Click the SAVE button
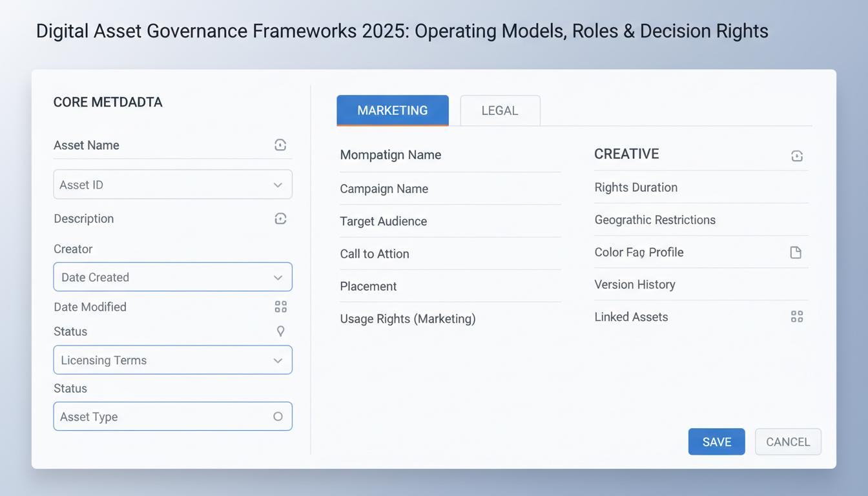This screenshot has height=496, width=868. [716, 441]
